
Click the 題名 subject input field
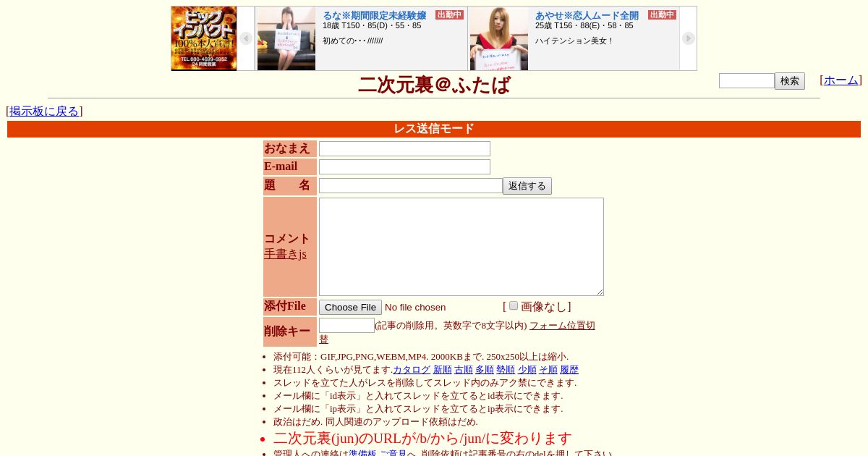click(x=411, y=185)
